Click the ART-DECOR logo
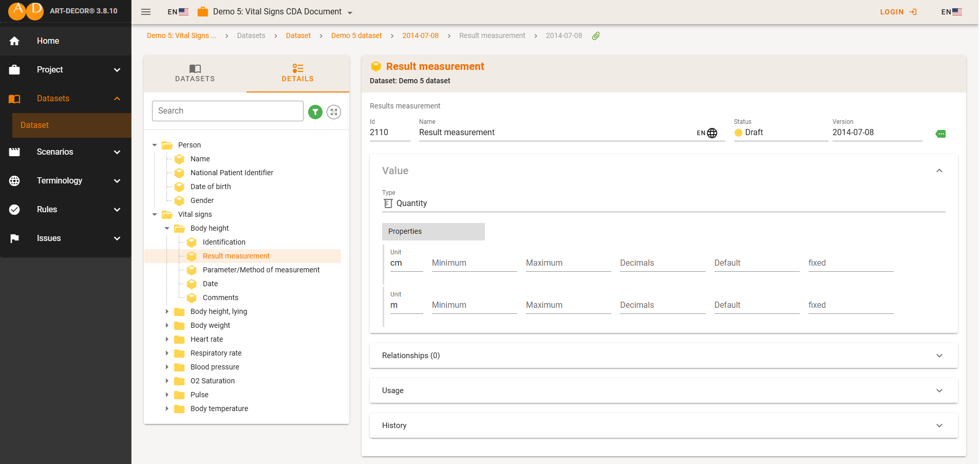Image resolution: width=980 pixels, height=464 pixels. [26, 11]
